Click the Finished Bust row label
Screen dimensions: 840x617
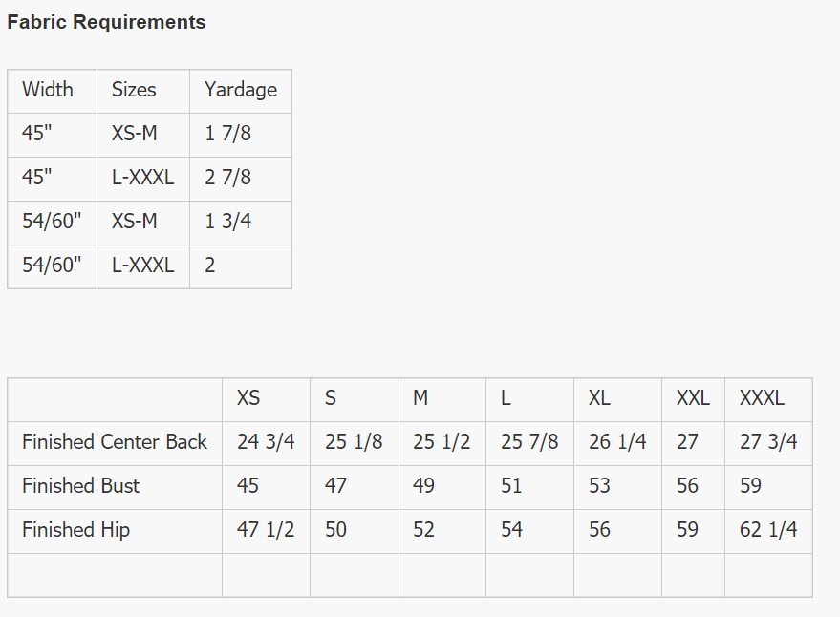pos(115,487)
